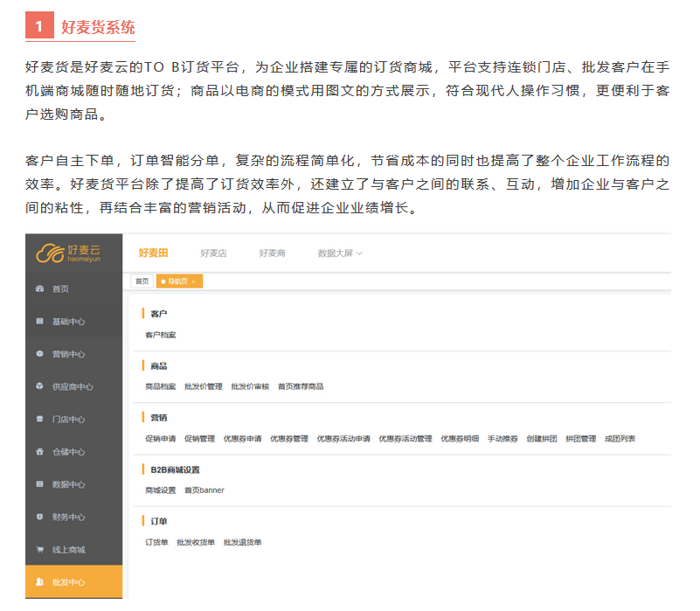Viewport: 700px width, 611px height.
Task: Click the 供应商中心 cube icon
Action: 39,386
